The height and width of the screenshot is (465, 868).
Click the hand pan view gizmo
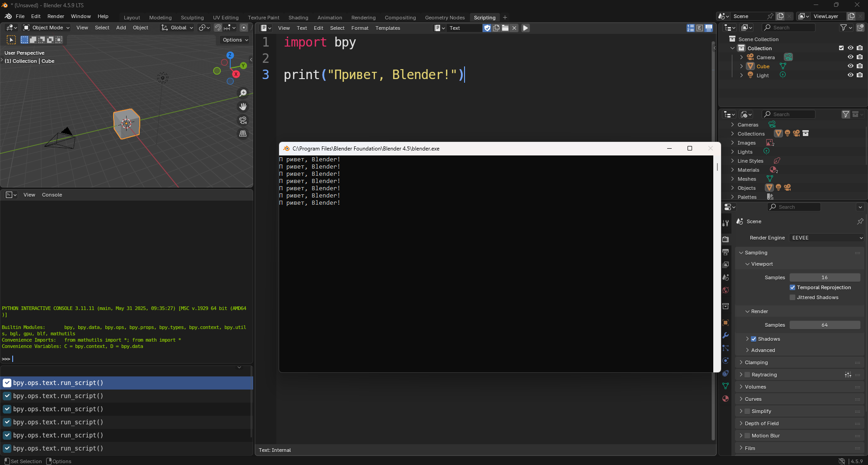[243, 107]
